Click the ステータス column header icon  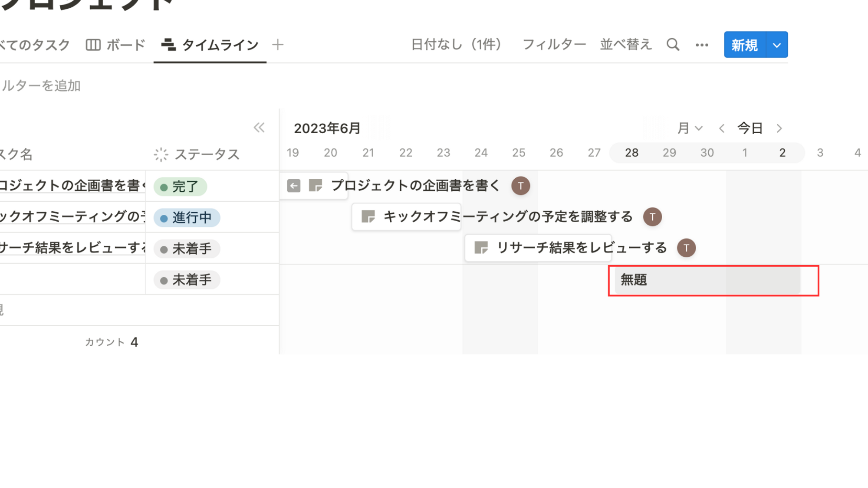pos(161,154)
